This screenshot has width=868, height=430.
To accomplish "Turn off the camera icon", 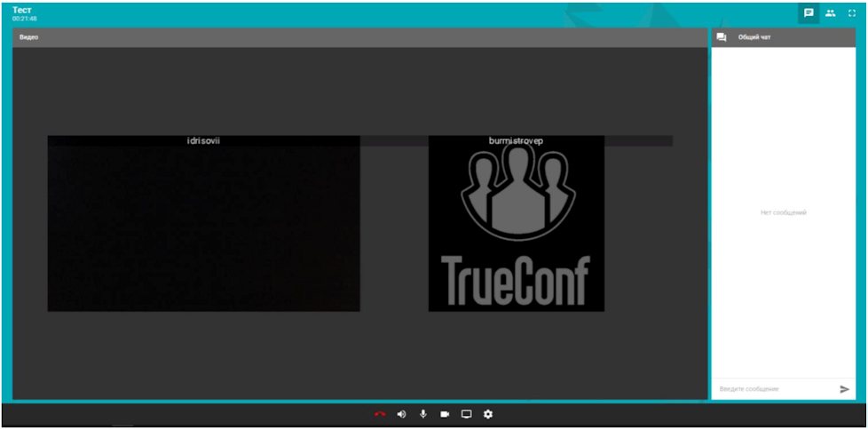I will click(445, 415).
